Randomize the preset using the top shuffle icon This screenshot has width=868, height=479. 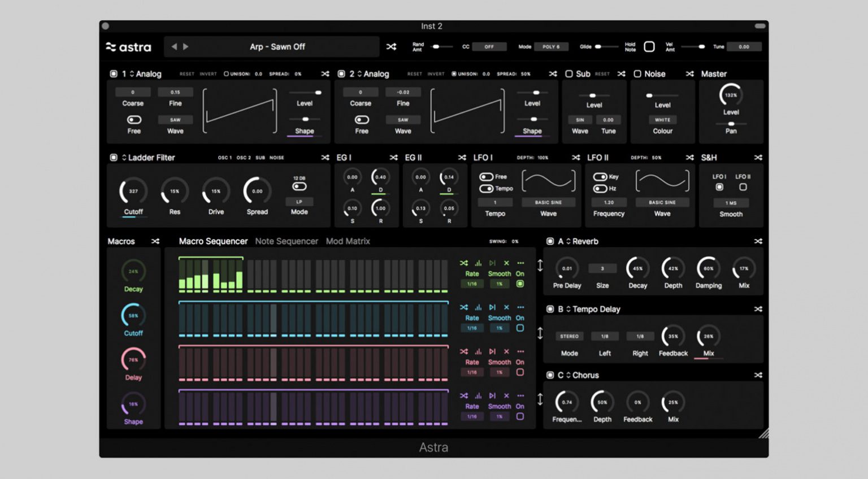pyautogui.click(x=391, y=47)
